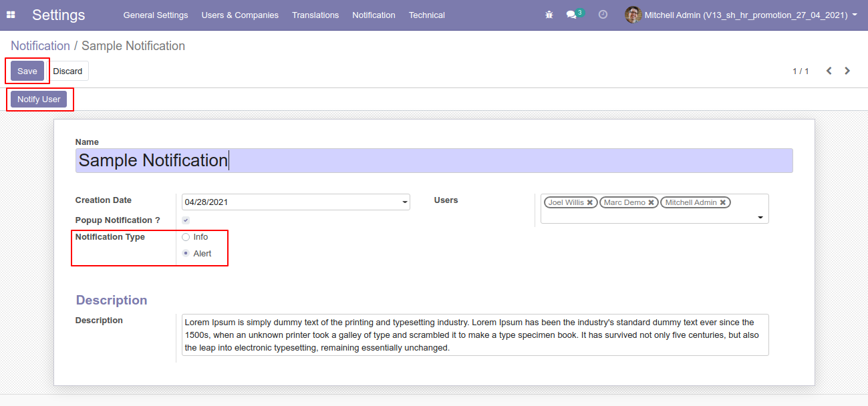Open Notification menu
The image size is (868, 406).
(374, 15)
